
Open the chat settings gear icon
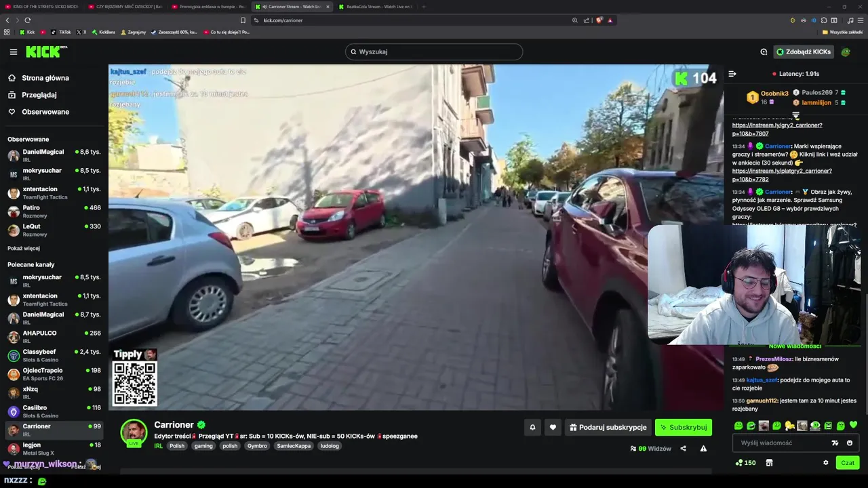pos(825,463)
